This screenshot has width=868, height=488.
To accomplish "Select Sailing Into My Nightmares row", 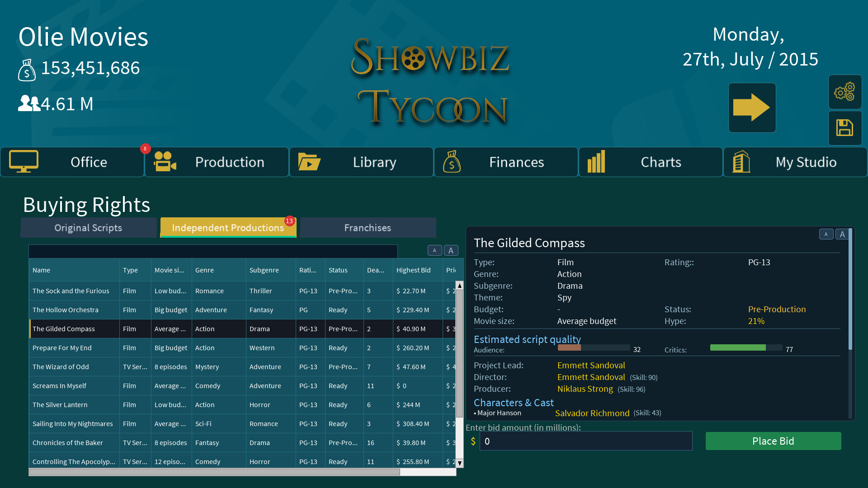I will coord(242,424).
